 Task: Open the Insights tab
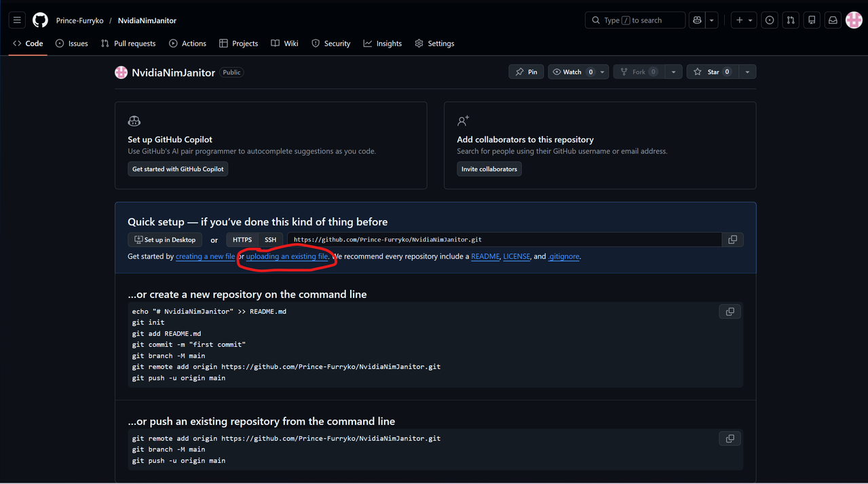(383, 43)
